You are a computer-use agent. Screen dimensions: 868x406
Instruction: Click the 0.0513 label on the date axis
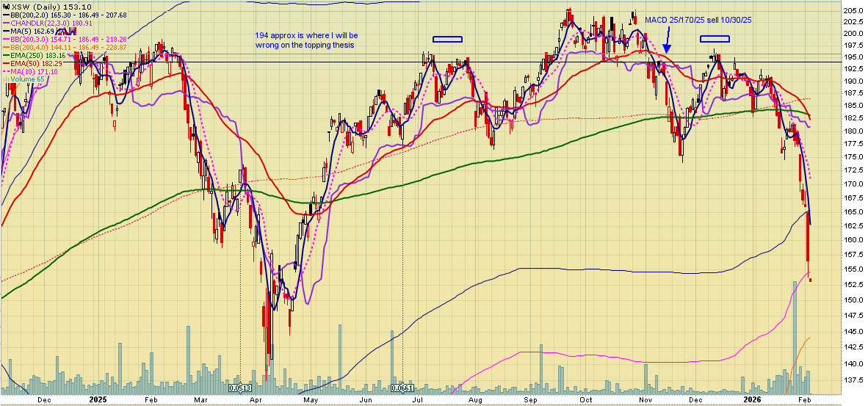[x=241, y=388]
